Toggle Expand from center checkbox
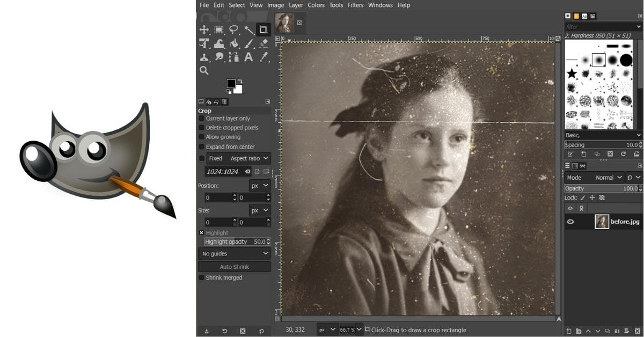This screenshot has height=337, width=644. (x=202, y=146)
